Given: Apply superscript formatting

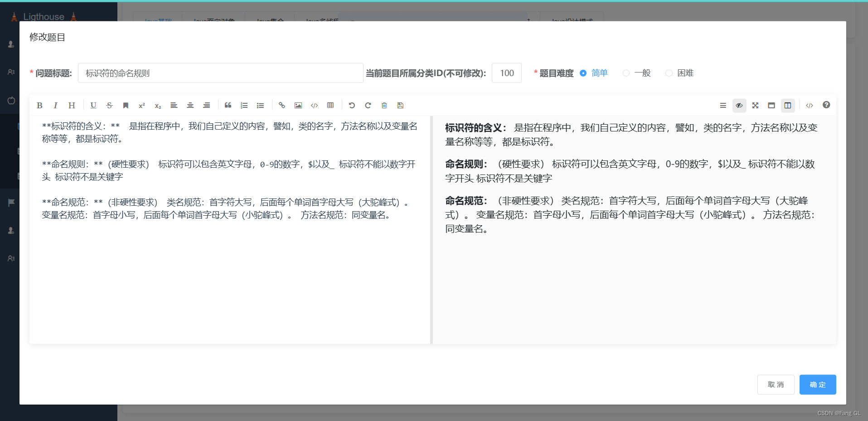Looking at the screenshot, I should pyautogui.click(x=142, y=105).
